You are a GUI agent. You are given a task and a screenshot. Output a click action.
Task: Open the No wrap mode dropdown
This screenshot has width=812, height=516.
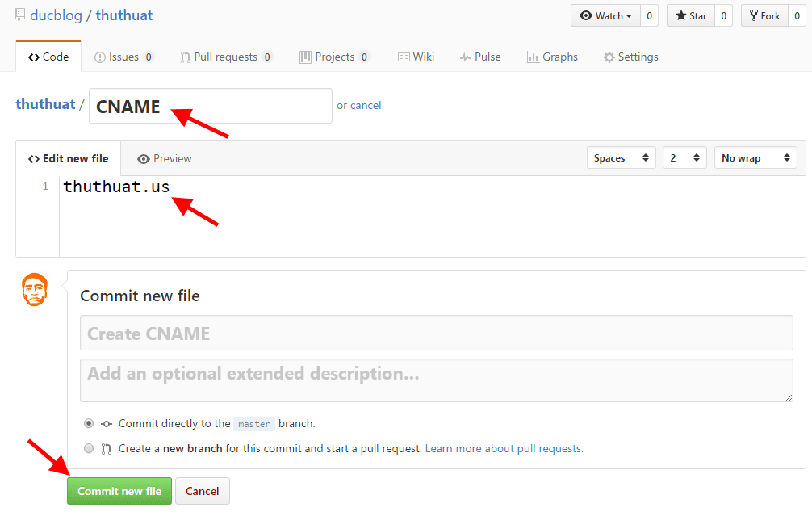[x=755, y=158]
